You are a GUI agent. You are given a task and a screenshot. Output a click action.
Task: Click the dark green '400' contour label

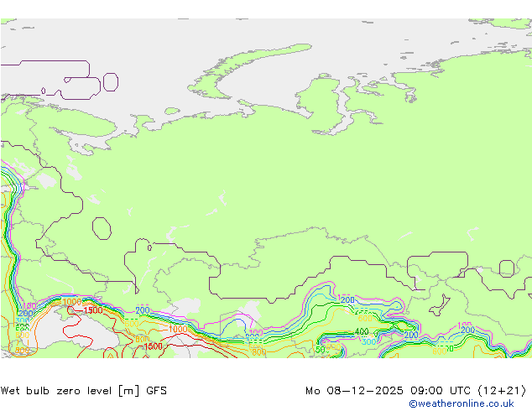tap(362, 331)
